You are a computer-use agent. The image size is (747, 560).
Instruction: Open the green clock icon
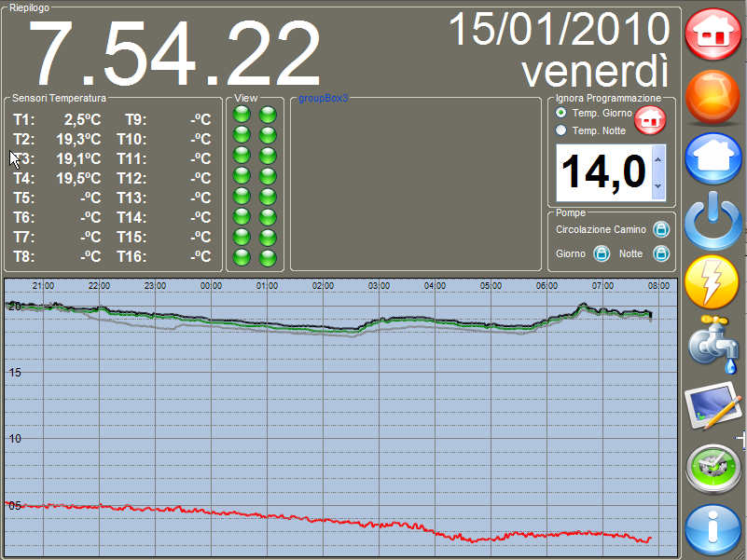(713, 469)
